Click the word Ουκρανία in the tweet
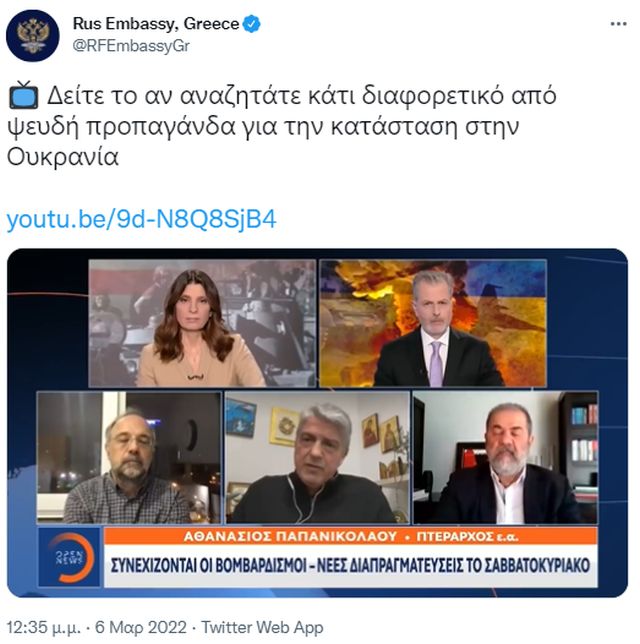Viewport: 640px width, 644px height. [x=63, y=157]
